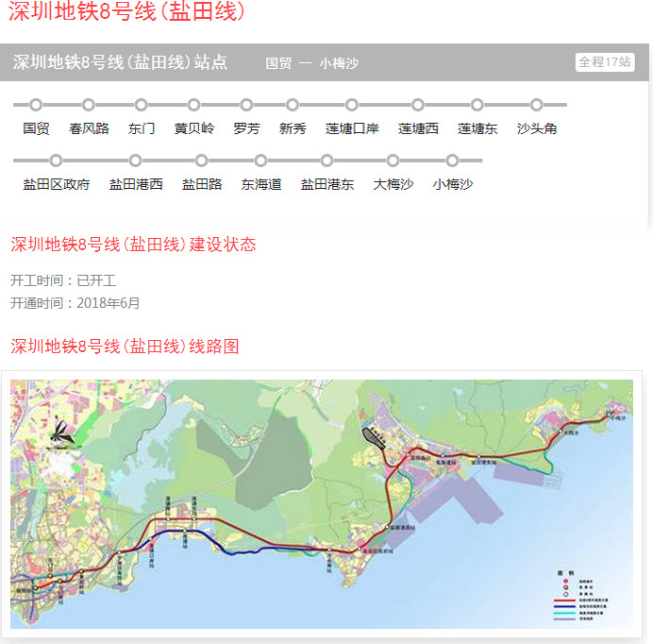Click the 深圳地铁8号线(盐田线)站点 header title
Viewport: 653px width, 644px height.
click(120, 62)
